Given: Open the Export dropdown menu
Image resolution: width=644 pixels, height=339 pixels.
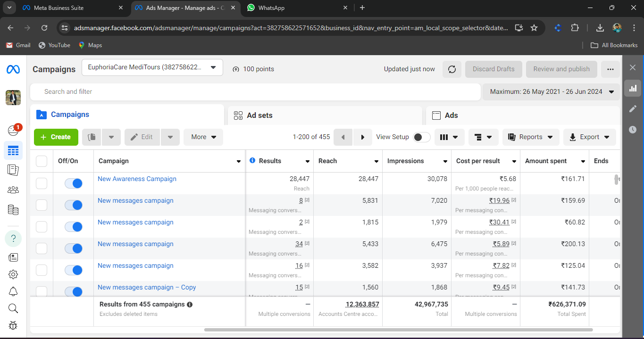Looking at the screenshot, I should tap(589, 137).
